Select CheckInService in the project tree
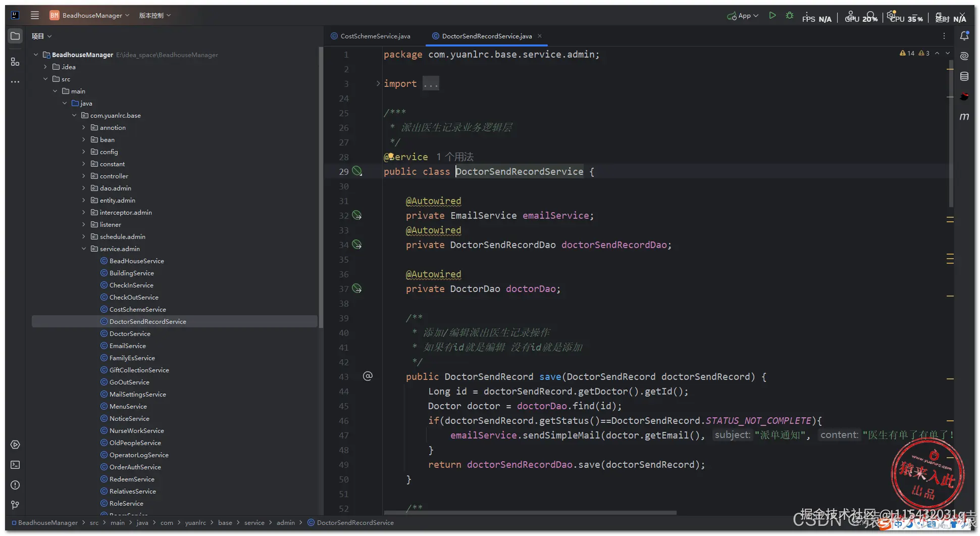Screen dimensions: 980x536 pos(131,285)
